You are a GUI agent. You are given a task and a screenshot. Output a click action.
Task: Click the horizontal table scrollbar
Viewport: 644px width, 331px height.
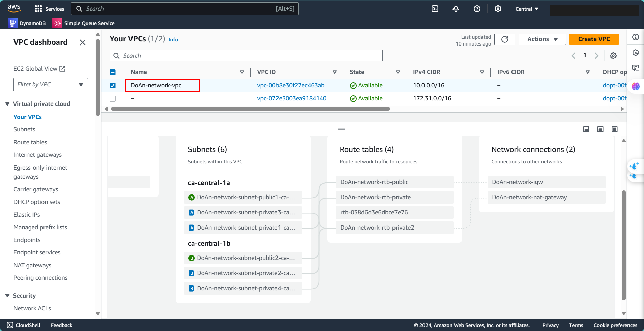click(x=250, y=109)
